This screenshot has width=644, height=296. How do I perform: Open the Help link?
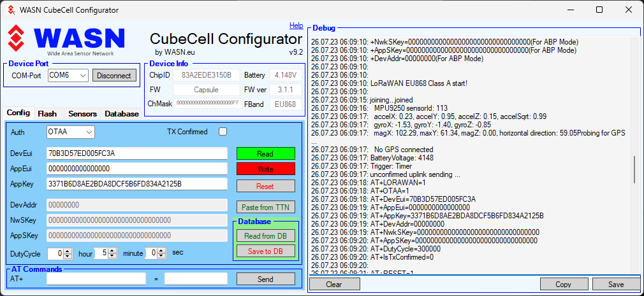[296, 25]
